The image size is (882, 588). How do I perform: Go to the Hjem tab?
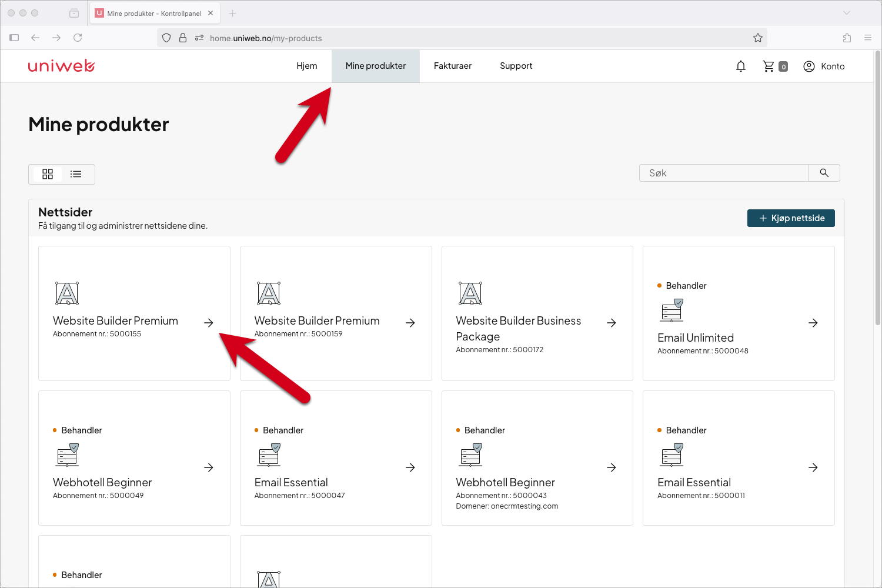[x=307, y=66]
